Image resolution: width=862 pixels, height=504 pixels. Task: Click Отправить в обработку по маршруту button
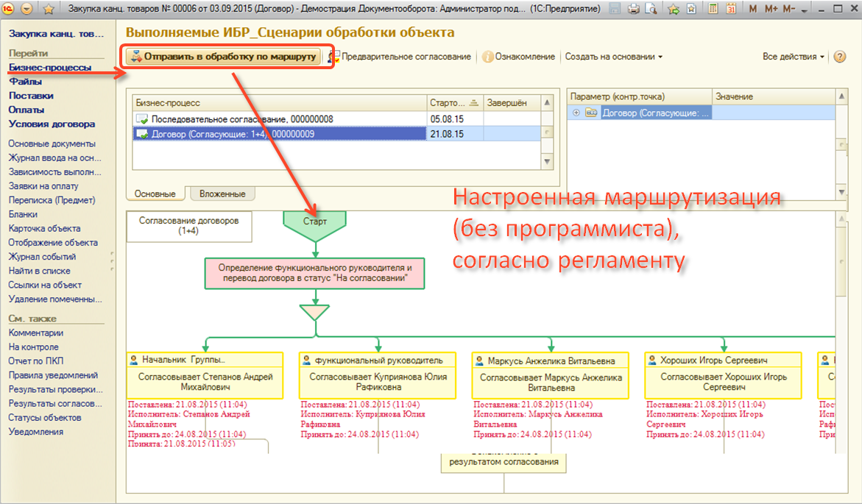click(224, 57)
